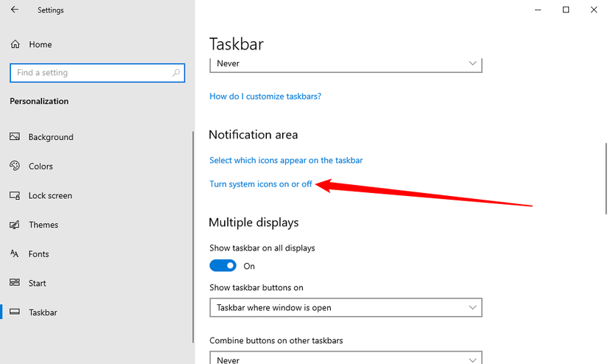Click the Start icon in sidebar
This screenshot has height=364, width=608.
click(14, 283)
